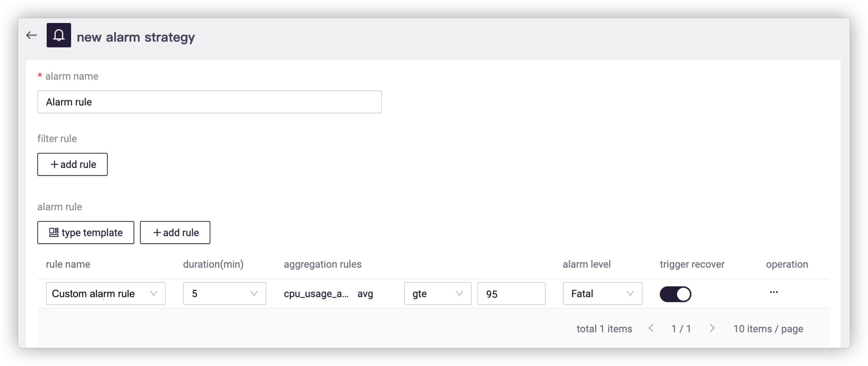The image size is (868, 366).
Task: Click the avg aggregation function text
Action: point(365,294)
